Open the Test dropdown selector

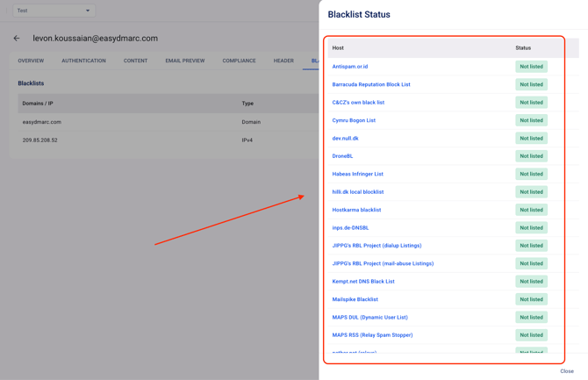pyautogui.click(x=53, y=11)
